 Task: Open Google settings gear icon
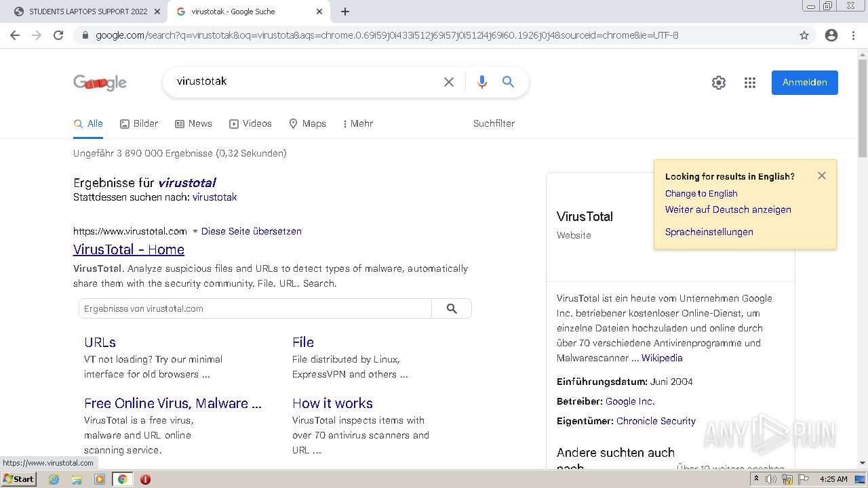pyautogui.click(x=719, y=83)
